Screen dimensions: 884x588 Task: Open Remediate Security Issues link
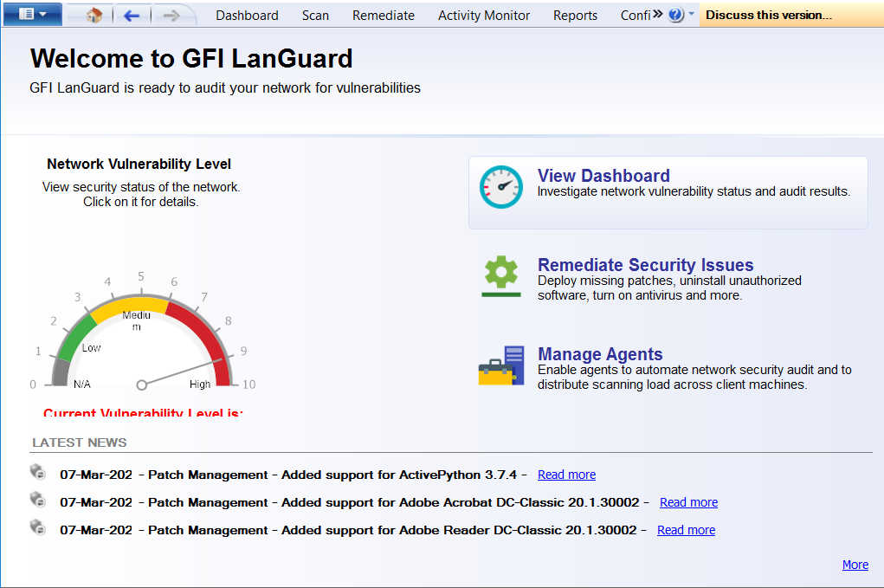coord(646,264)
